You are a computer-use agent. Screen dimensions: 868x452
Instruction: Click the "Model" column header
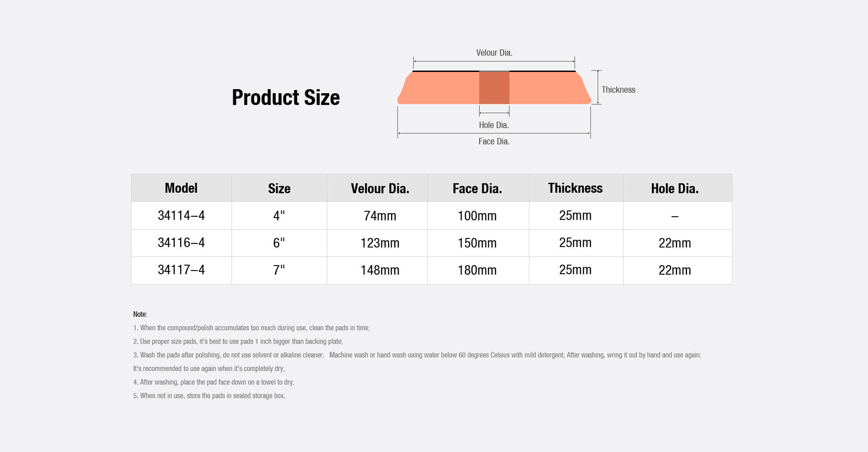181,188
